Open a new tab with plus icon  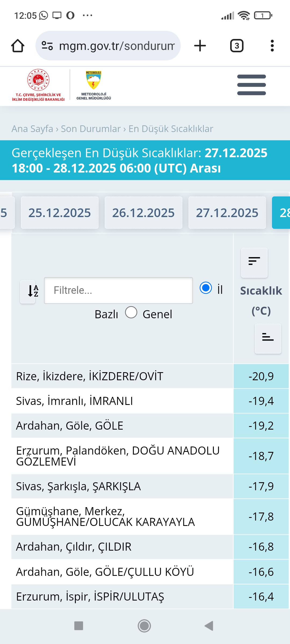tap(200, 46)
